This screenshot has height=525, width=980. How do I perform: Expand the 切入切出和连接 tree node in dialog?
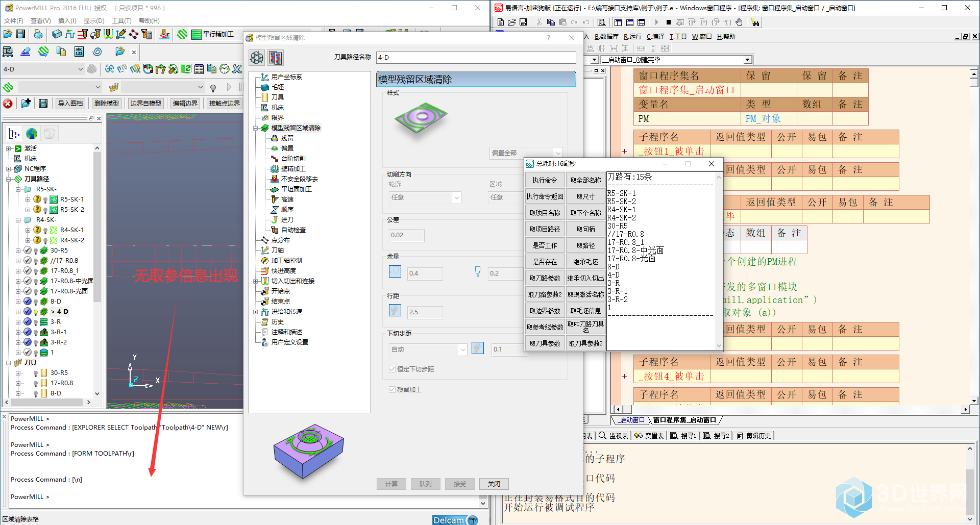[x=255, y=281]
